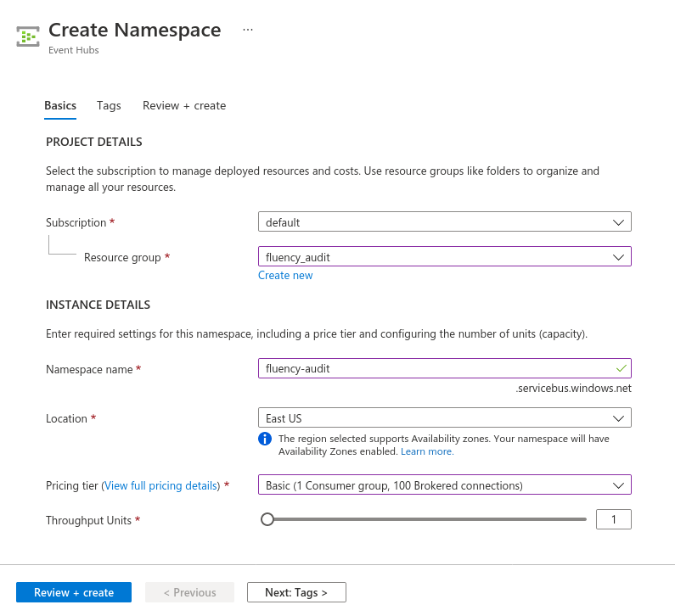675x616 pixels.
Task: Switch to the Tags tab
Action: [109, 106]
